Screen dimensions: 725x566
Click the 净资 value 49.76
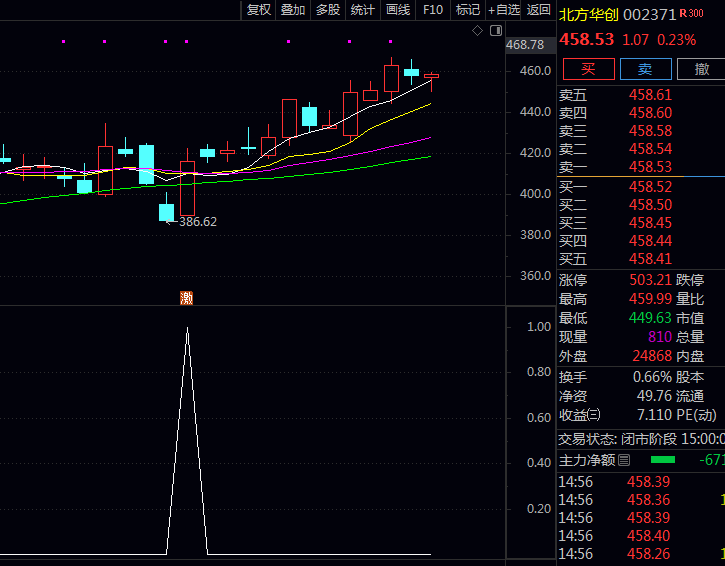[x=654, y=396]
